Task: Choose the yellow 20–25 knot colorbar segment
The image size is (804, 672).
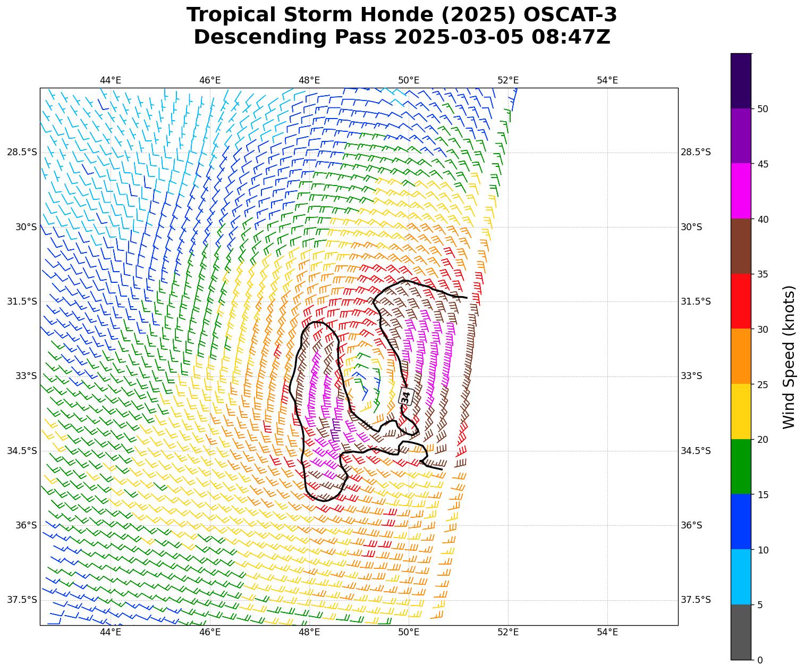Action: (741, 411)
